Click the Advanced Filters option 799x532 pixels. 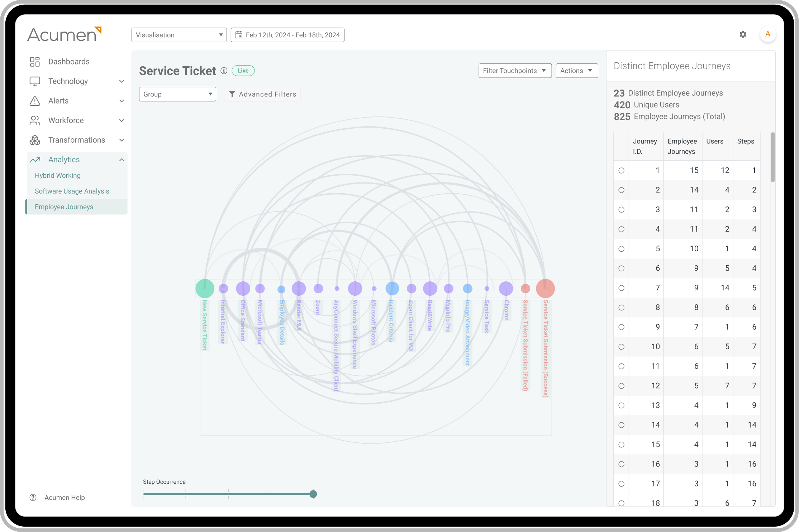pos(262,94)
